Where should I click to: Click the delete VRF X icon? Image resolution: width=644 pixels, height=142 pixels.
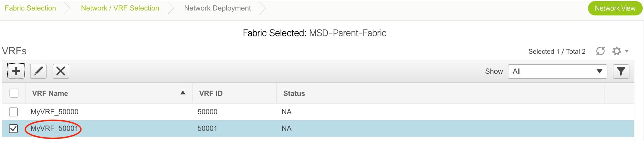[x=61, y=71]
